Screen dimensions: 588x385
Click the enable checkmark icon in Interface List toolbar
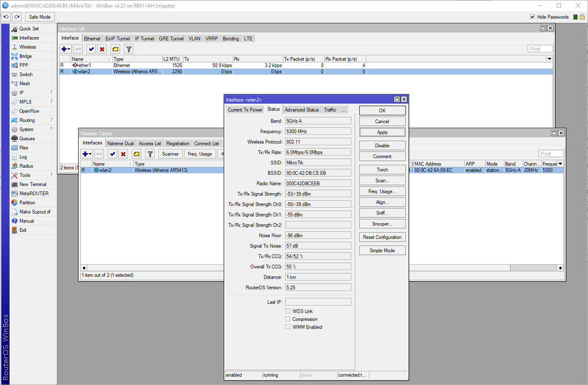[x=91, y=49]
